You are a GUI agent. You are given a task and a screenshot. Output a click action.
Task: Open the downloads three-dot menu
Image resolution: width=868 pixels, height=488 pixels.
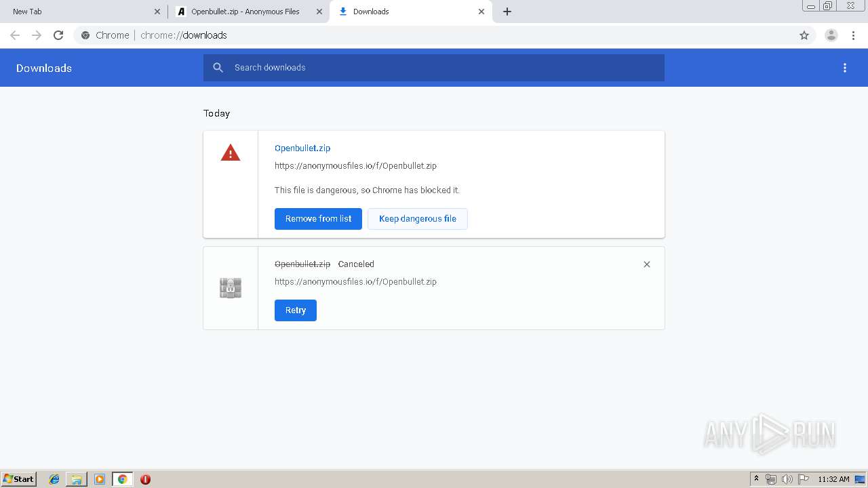tap(845, 68)
